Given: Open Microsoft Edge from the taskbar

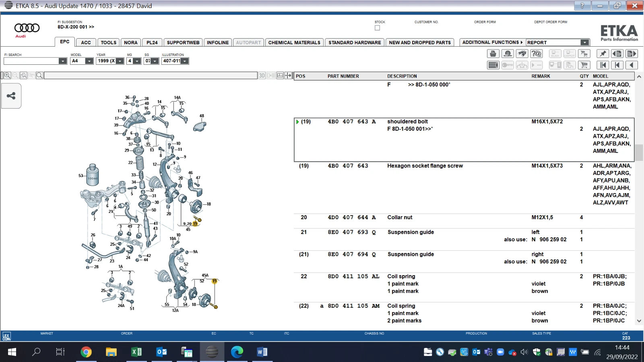Looking at the screenshot, I should (x=237, y=352).
